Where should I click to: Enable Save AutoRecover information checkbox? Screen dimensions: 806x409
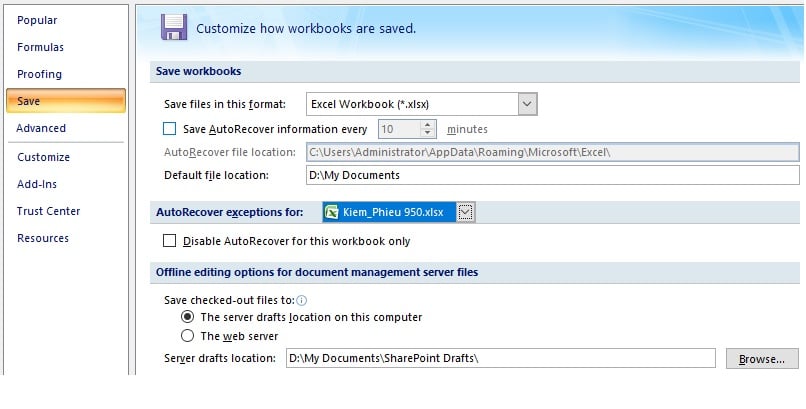click(169, 129)
